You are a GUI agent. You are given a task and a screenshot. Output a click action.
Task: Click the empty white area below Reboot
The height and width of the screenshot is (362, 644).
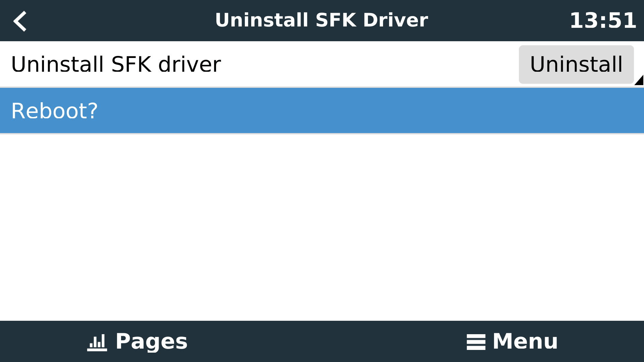point(322,228)
